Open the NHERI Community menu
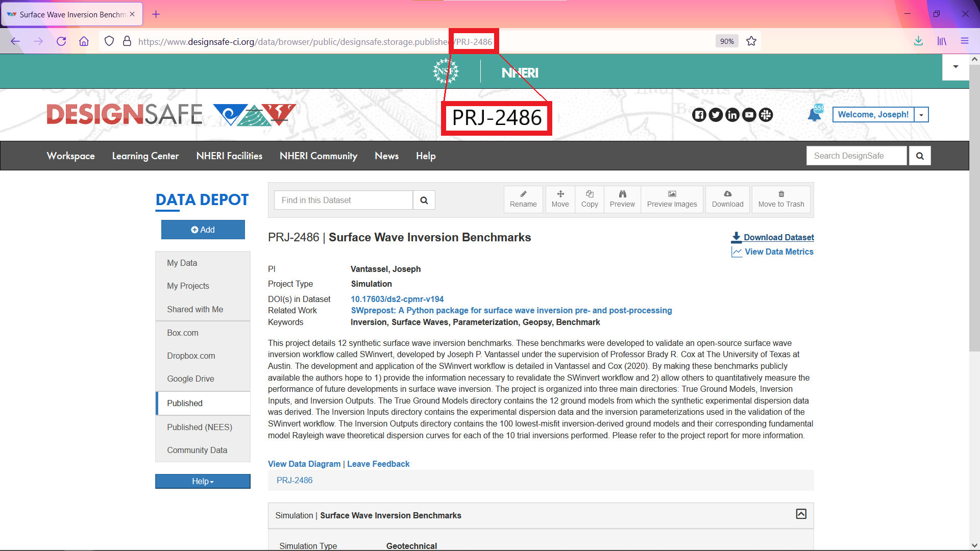 318,156
